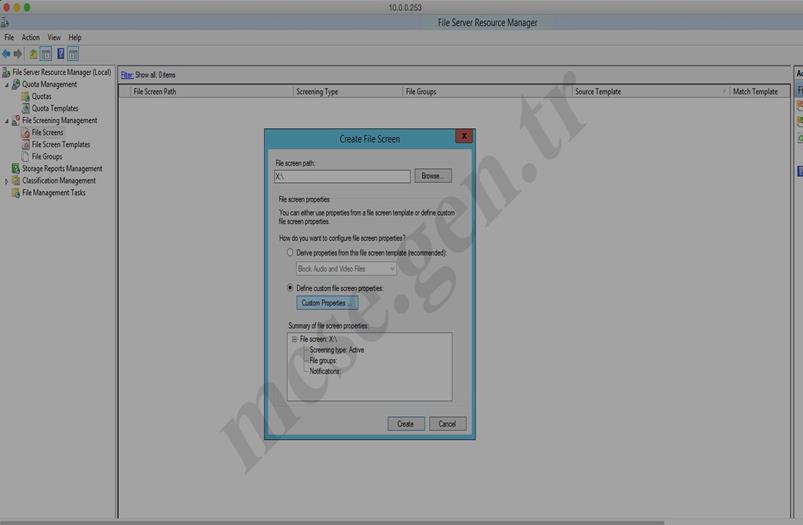Image resolution: width=803 pixels, height=525 pixels.
Task: Click the Custom Properties button
Action: (327, 303)
